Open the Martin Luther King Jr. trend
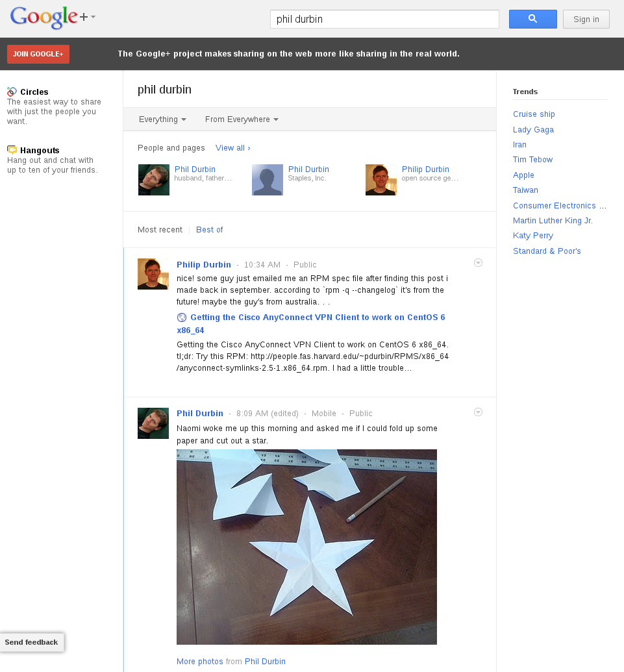 (x=553, y=220)
